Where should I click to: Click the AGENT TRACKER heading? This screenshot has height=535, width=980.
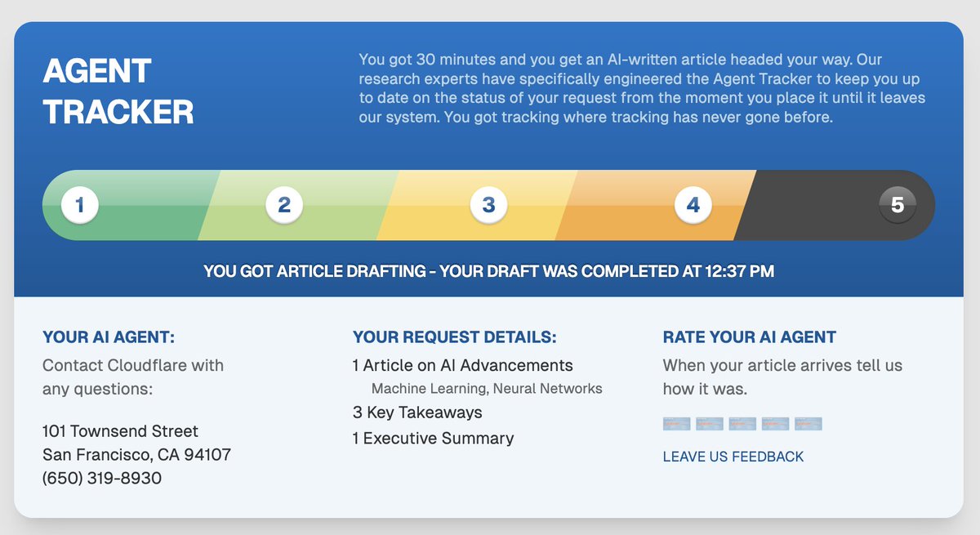tap(118, 91)
